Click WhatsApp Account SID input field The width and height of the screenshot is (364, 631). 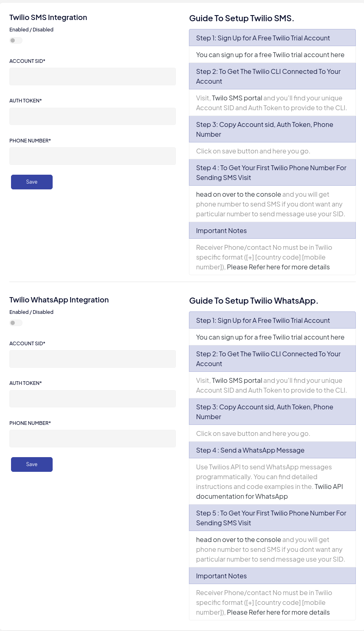coord(93,359)
